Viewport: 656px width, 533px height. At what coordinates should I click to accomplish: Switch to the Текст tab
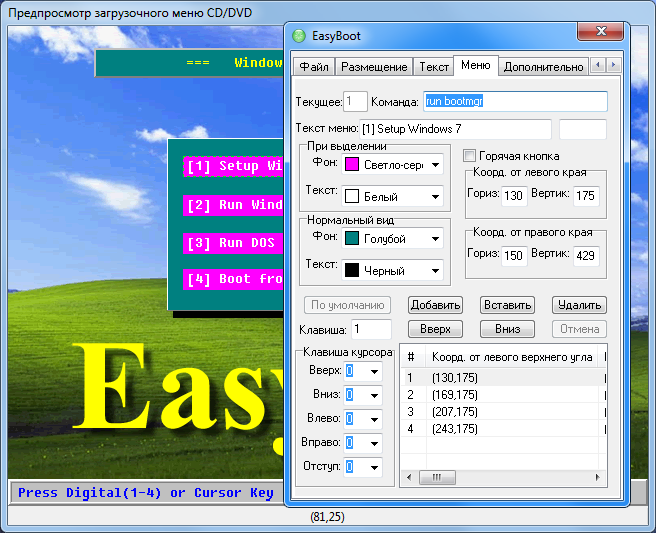[434, 67]
